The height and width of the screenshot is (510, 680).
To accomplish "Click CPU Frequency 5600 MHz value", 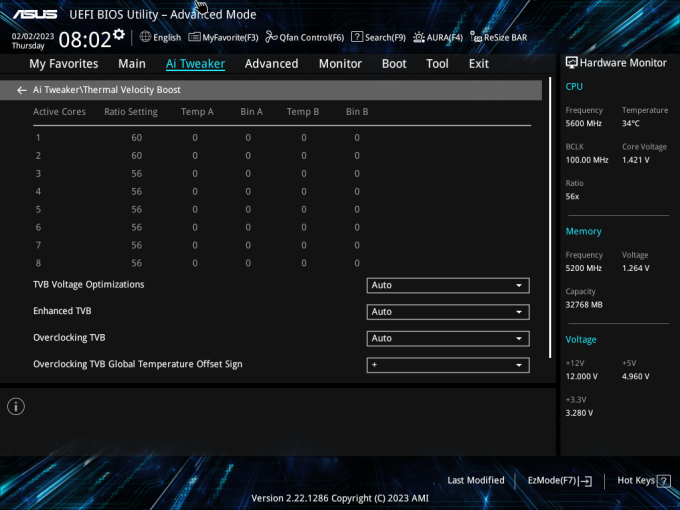I will click(x=583, y=124).
